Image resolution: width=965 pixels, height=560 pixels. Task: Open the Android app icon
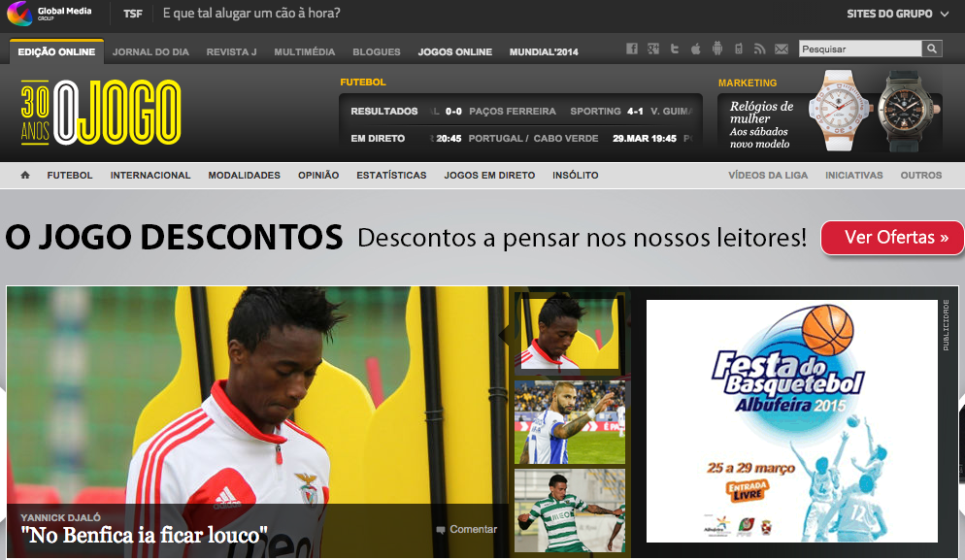(x=717, y=49)
